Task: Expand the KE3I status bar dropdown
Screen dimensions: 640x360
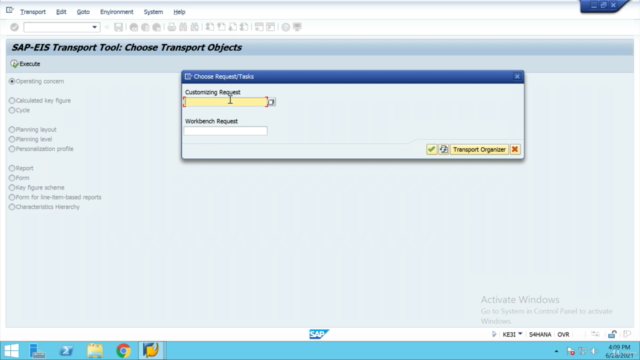Action: point(520,334)
